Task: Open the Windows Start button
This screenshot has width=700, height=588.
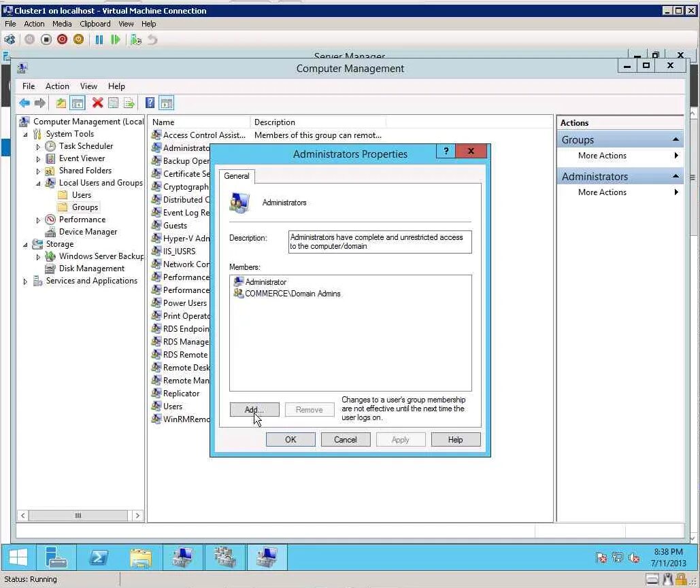Action: coord(18,557)
